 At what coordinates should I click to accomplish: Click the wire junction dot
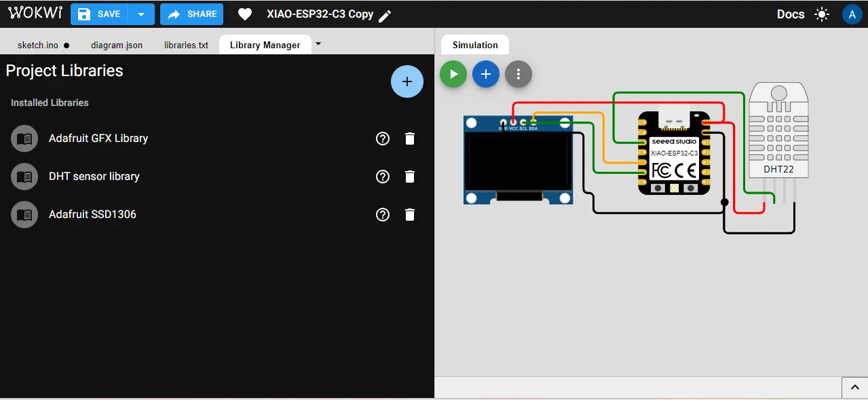[x=725, y=202]
